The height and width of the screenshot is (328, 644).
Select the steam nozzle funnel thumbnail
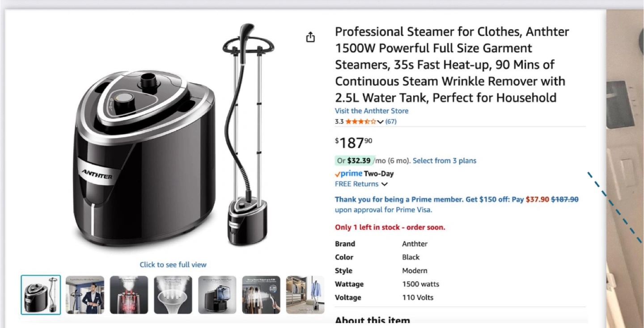[173, 295]
